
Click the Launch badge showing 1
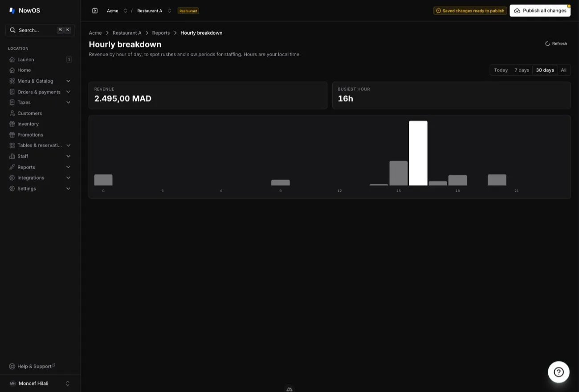(69, 60)
